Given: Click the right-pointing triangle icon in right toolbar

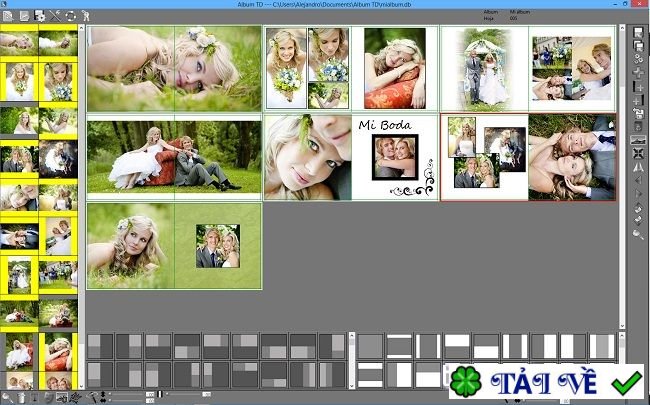Looking at the screenshot, I should click(x=638, y=194).
